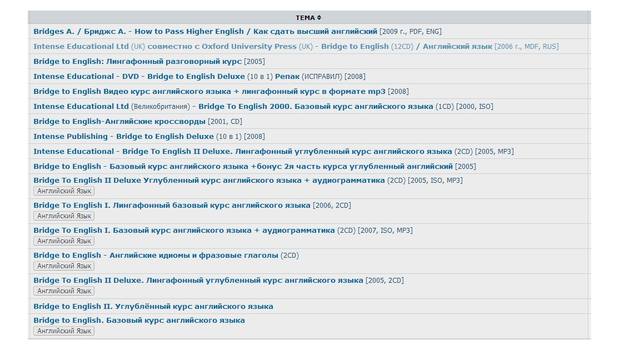Sort by the ТЕМА column header
The image size is (640, 360).
(308, 18)
